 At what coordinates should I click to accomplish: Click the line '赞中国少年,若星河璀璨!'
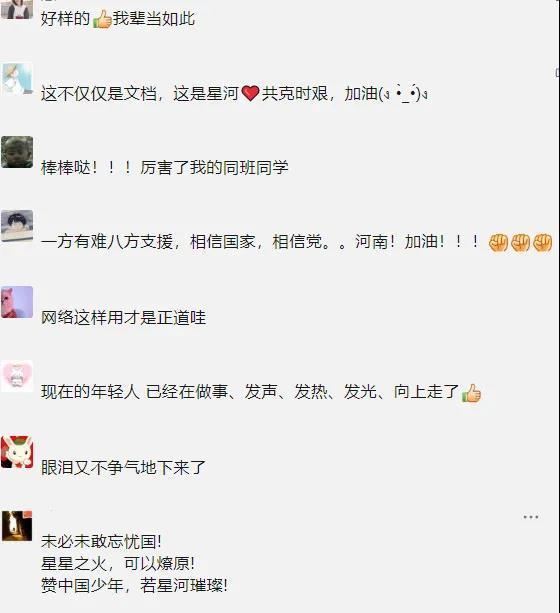[x=135, y=585]
